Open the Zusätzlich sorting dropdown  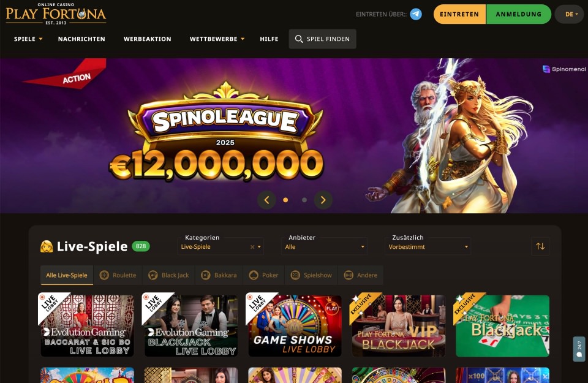click(428, 246)
